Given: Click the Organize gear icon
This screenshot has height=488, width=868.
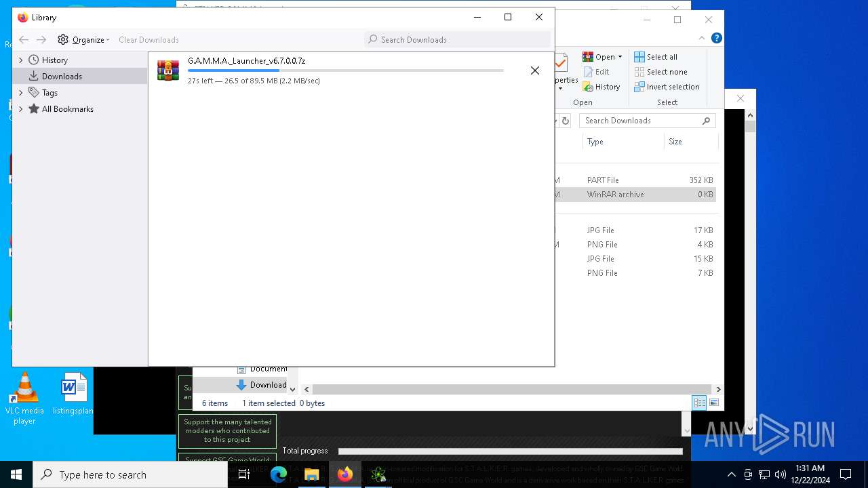Looking at the screenshot, I should [63, 39].
